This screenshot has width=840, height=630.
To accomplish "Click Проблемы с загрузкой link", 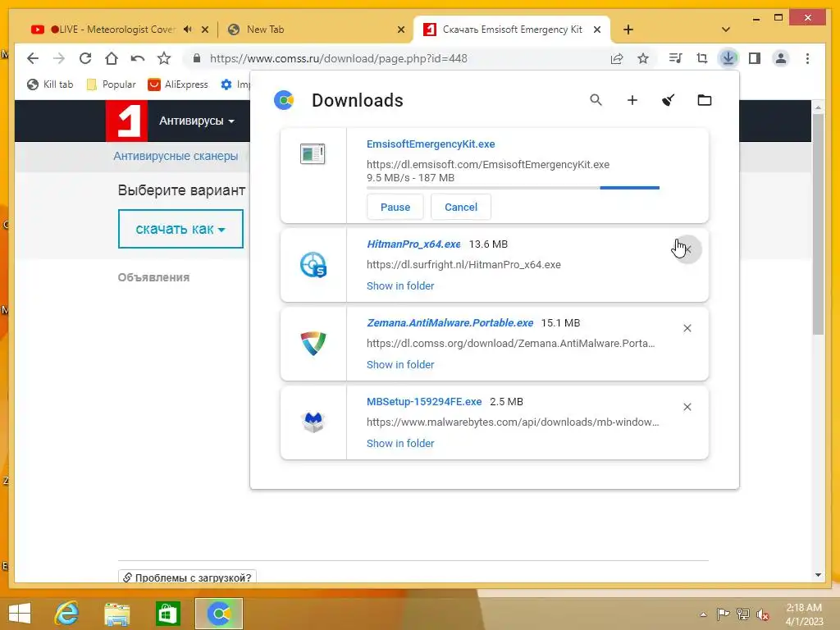I will pos(188,577).
